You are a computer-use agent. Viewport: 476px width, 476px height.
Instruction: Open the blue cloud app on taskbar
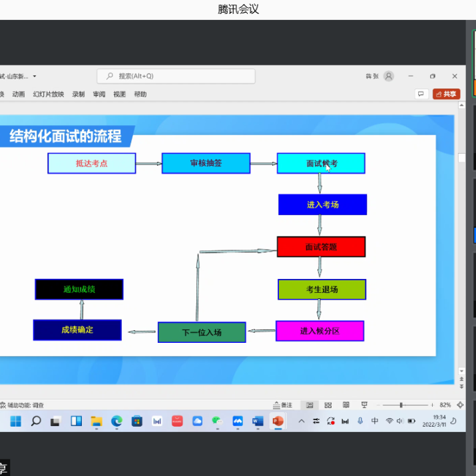(197, 421)
